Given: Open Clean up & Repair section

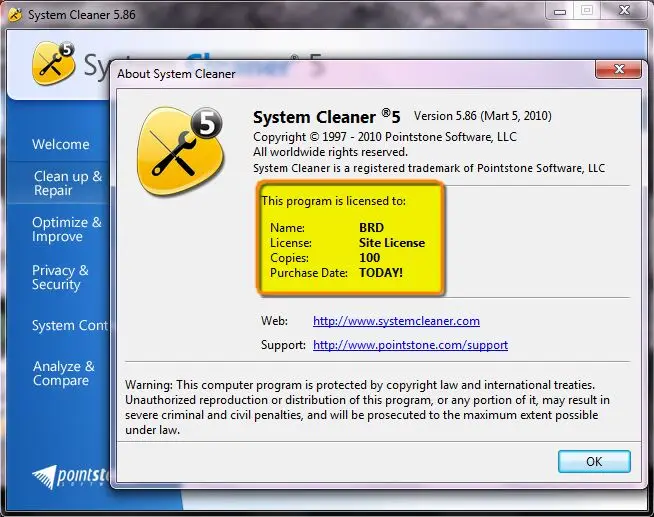Looking at the screenshot, I should coord(68,183).
